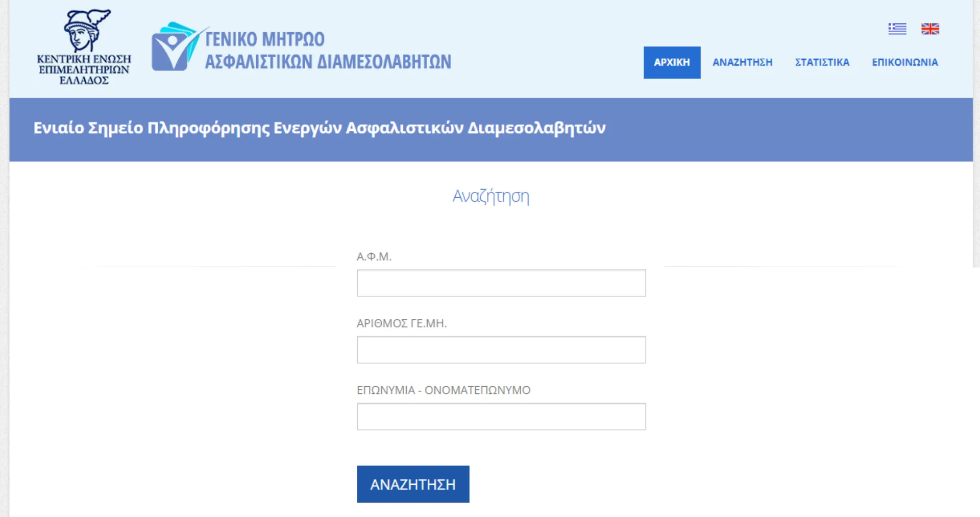The width and height of the screenshot is (980, 517).
Task: Click the Αναζήτηση heading link
Action: click(x=490, y=196)
